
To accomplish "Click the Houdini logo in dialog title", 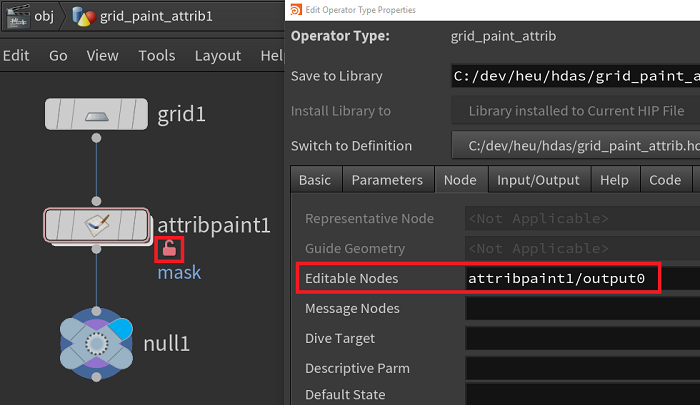I will click(293, 9).
